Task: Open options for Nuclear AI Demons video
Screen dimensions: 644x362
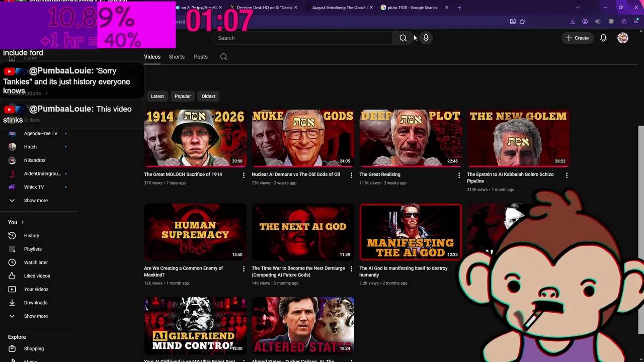Action: coord(351,175)
